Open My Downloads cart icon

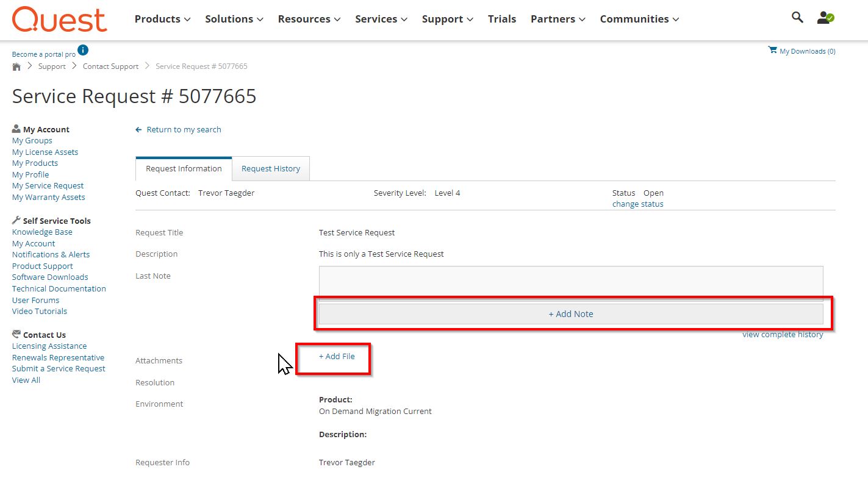click(772, 51)
